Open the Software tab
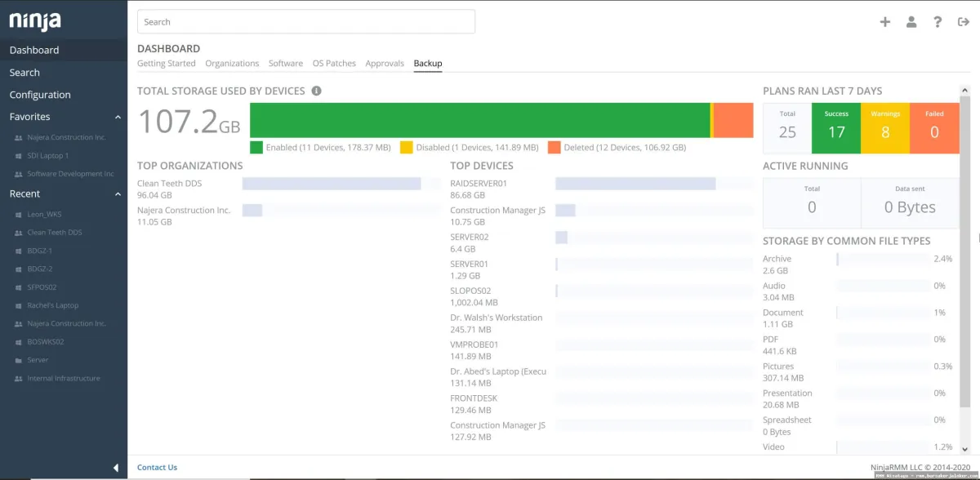Image resolution: width=980 pixels, height=480 pixels. tap(286, 63)
